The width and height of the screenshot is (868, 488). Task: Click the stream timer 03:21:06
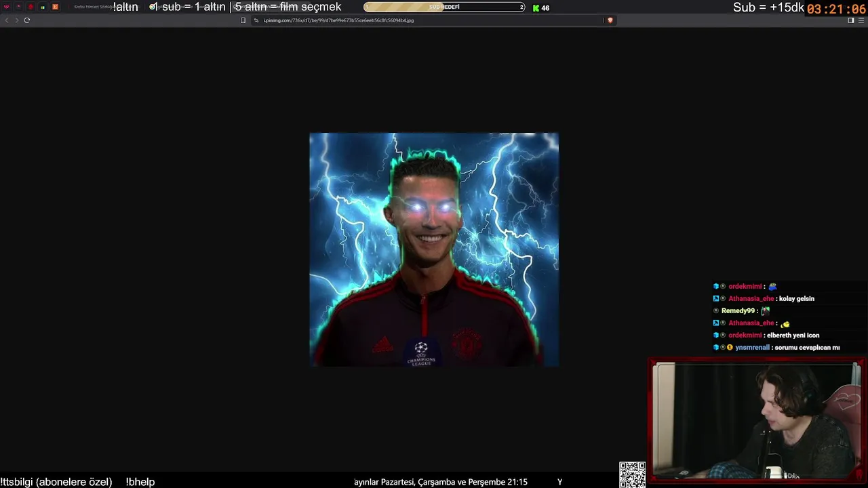point(836,9)
